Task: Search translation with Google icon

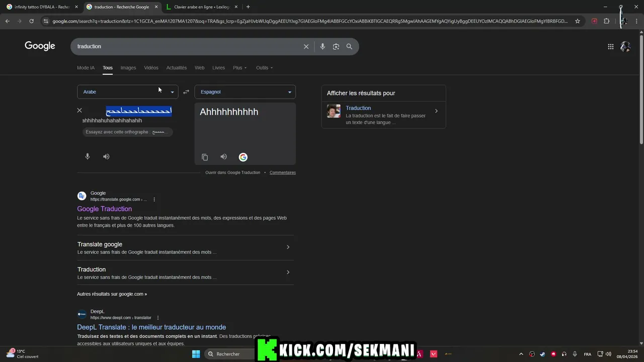Action: tap(243, 157)
